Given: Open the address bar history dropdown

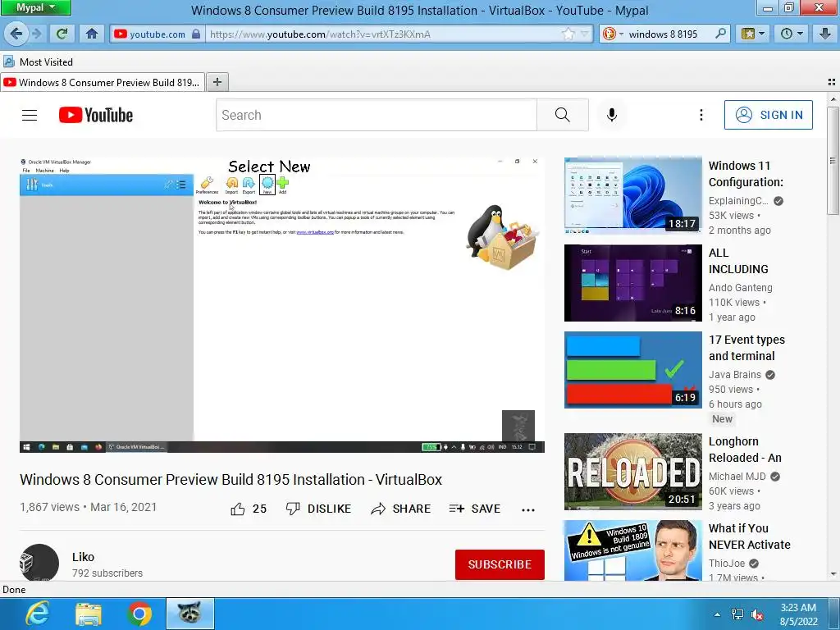Looking at the screenshot, I should click(x=584, y=34).
